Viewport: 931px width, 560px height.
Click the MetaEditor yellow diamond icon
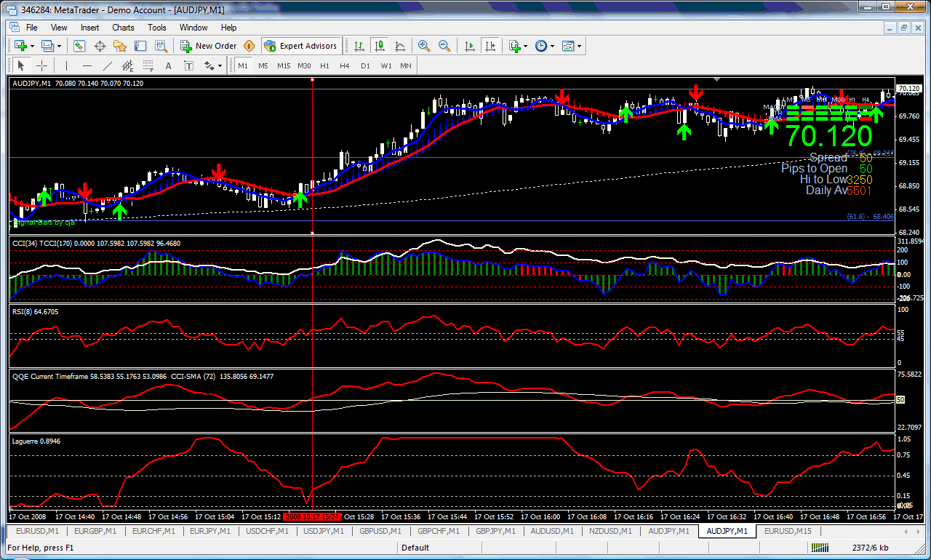click(x=249, y=46)
